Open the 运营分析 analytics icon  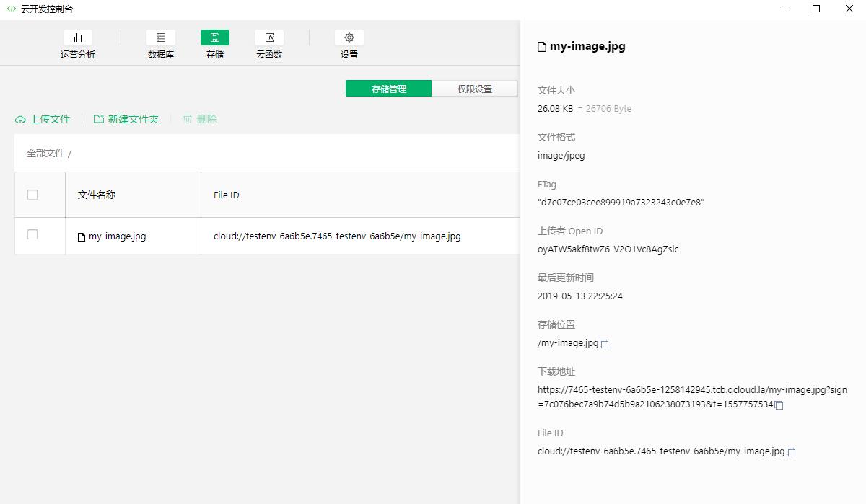coord(78,38)
